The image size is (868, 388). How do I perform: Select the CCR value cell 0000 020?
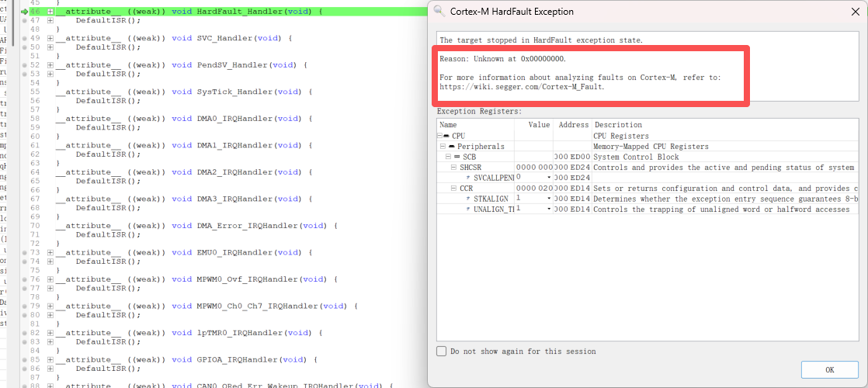(x=533, y=189)
